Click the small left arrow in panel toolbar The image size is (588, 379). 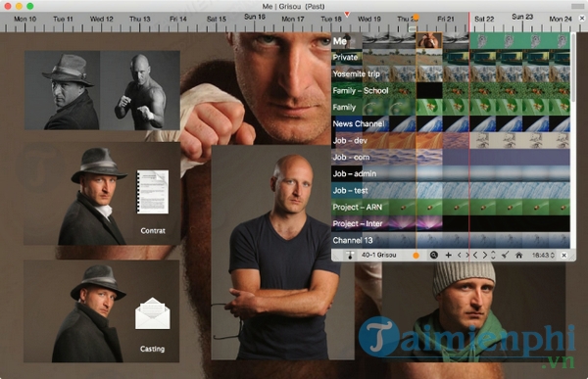459,255
